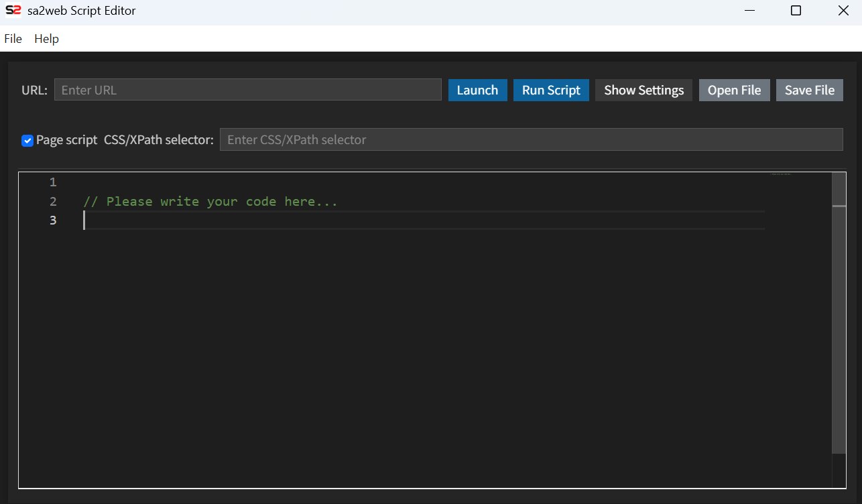Click the 'CSS/XPath selector:' label

pyautogui.click(x=159, y=140)
